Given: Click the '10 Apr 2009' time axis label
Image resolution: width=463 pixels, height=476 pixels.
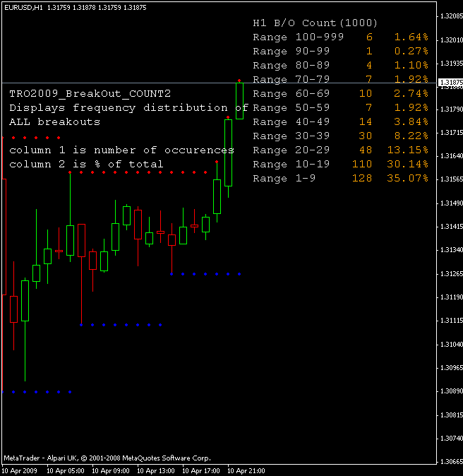Looking at the screenshot, I should click(20, 471).
